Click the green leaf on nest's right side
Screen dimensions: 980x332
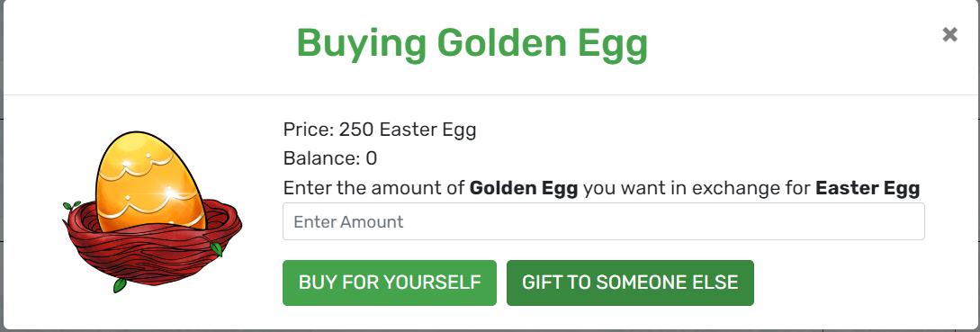coord(216,249)
